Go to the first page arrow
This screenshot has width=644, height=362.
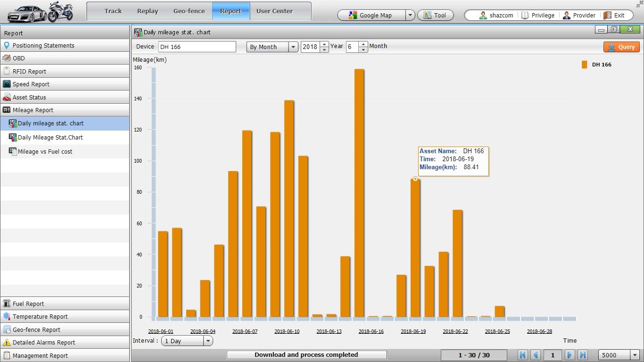522,355
